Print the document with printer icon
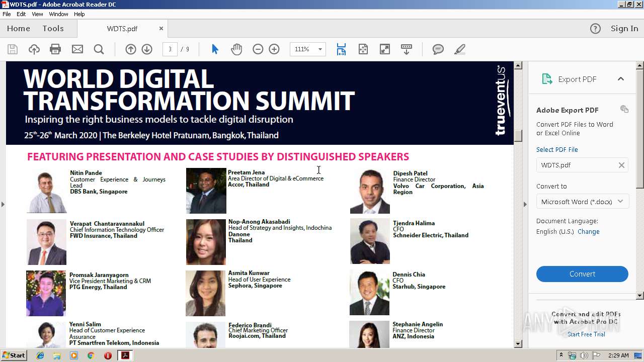644x362 pixels. click(x=55, y=49)
